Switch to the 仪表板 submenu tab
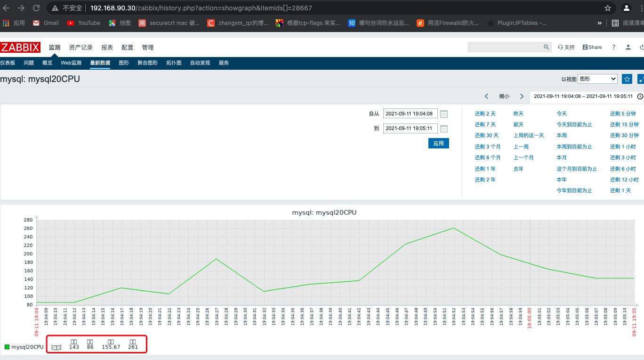The height and width of the screenshot is (360, 644). [x=8, y=63]
